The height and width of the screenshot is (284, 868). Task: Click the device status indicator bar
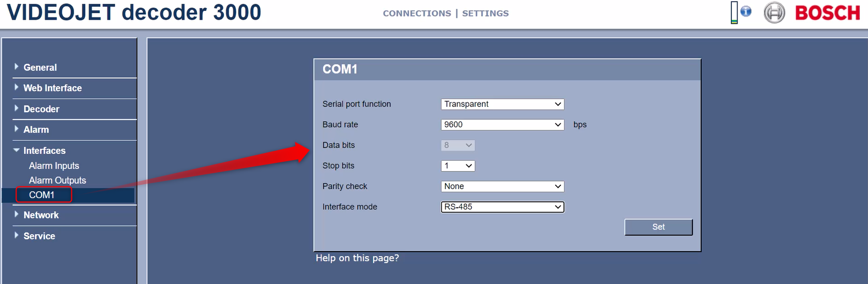[x=734, y=13]
